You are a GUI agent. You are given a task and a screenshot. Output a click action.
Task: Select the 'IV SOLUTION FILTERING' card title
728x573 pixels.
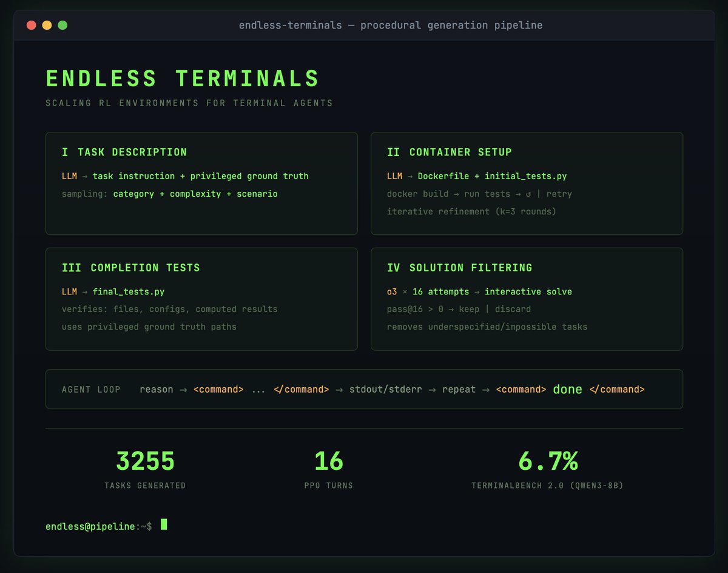click(x=460, y=267)
